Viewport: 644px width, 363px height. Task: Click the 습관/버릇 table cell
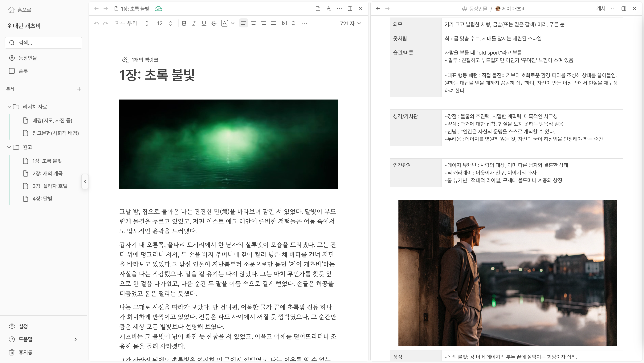415,71
